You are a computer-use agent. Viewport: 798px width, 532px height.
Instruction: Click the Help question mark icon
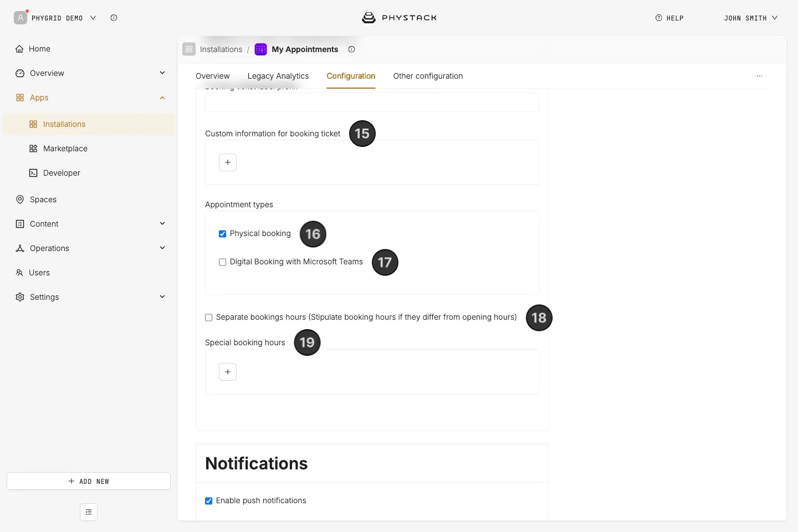(659, 18)
